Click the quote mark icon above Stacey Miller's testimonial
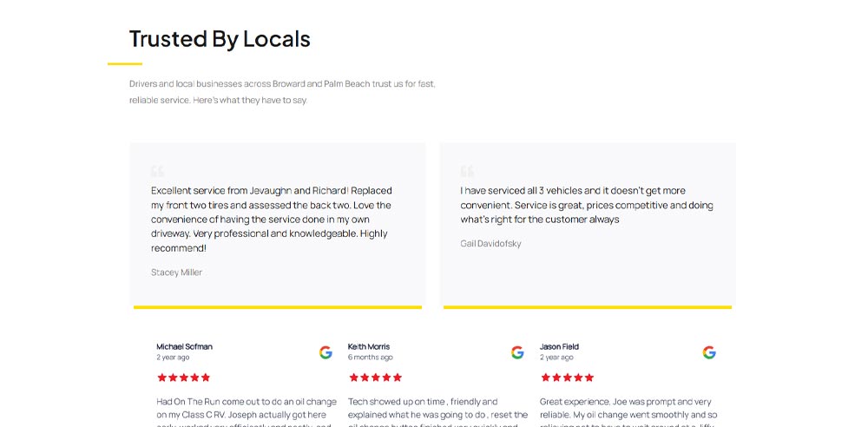 [x=157, y=171]
